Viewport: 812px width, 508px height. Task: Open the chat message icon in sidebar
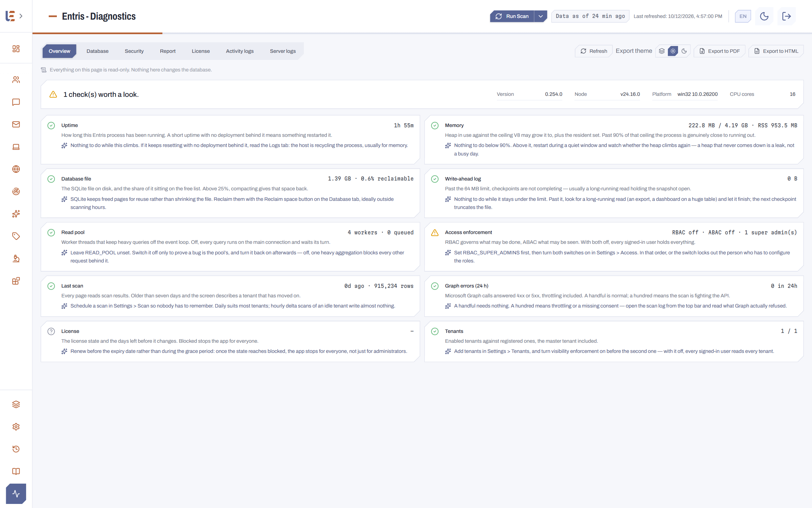coord(16,102)
